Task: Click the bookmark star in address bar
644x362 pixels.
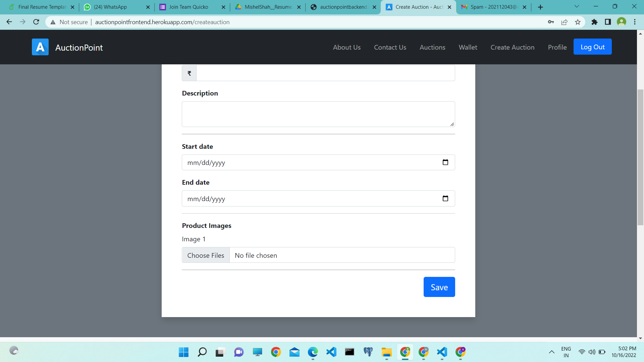Action: coord(578,22)
